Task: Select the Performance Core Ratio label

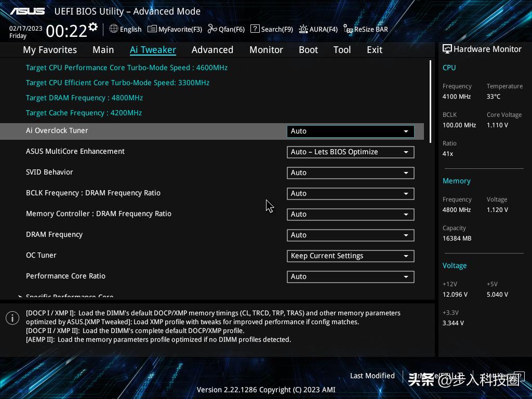Action: 66,276
